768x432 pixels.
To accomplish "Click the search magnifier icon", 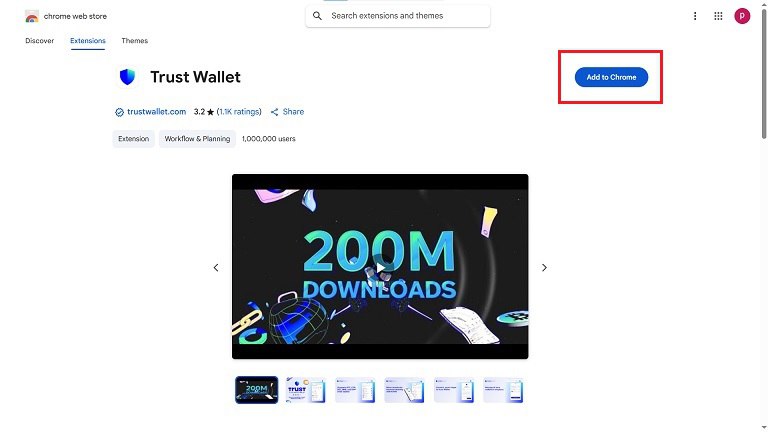I will [x=317, y=16].
